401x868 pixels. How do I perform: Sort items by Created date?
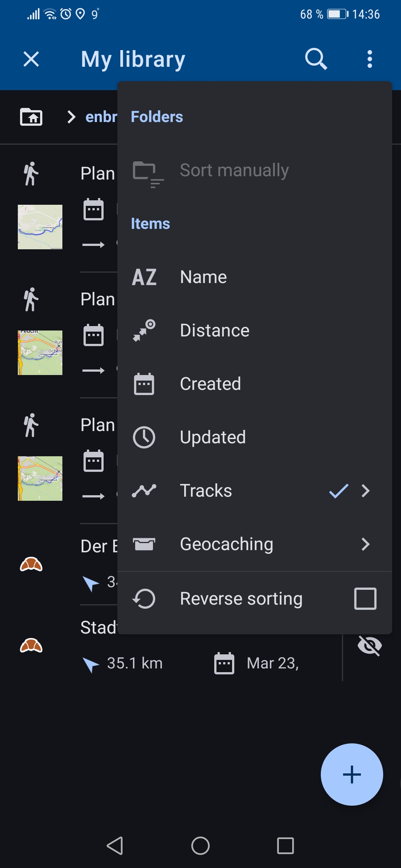(210, 384)
